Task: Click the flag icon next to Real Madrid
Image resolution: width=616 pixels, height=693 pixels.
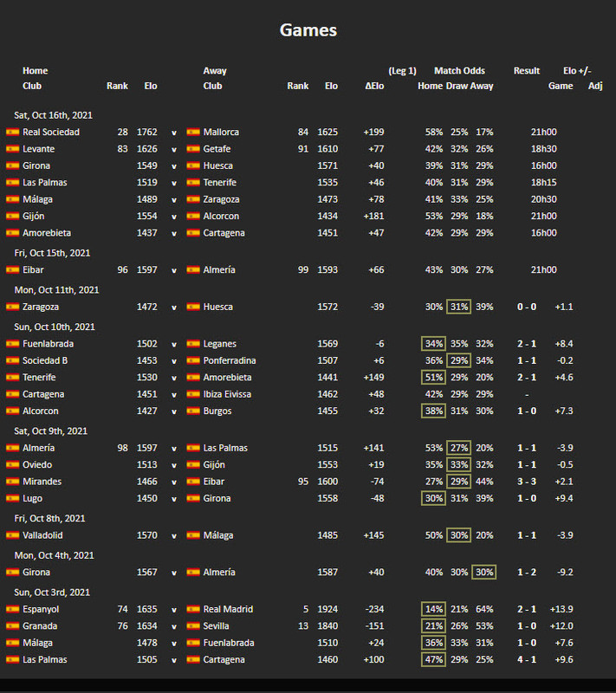Action: [193, 610]
